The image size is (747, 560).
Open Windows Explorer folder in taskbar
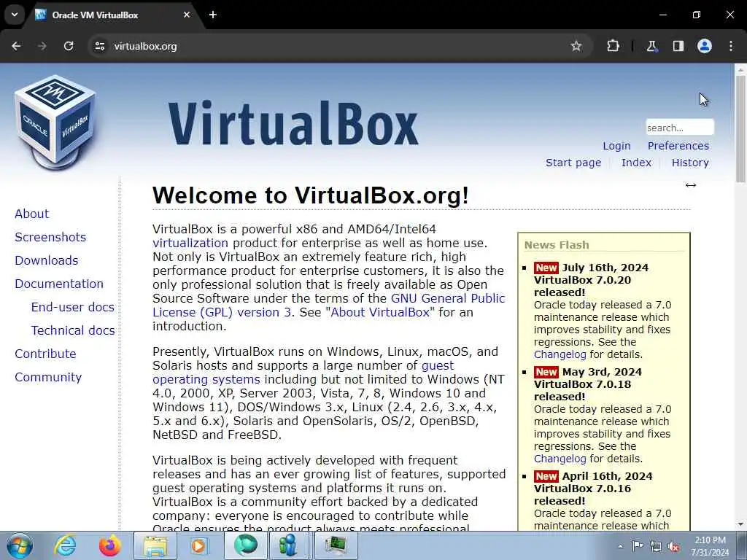155,545
